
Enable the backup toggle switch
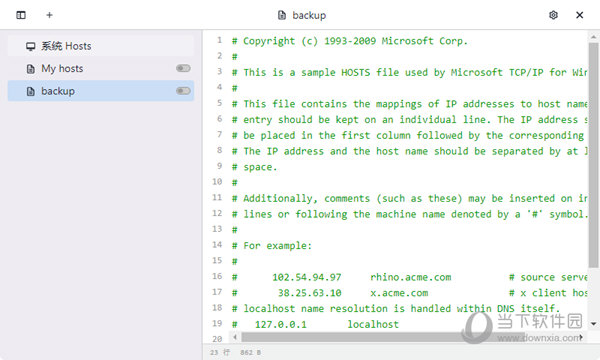pos(183,91)
